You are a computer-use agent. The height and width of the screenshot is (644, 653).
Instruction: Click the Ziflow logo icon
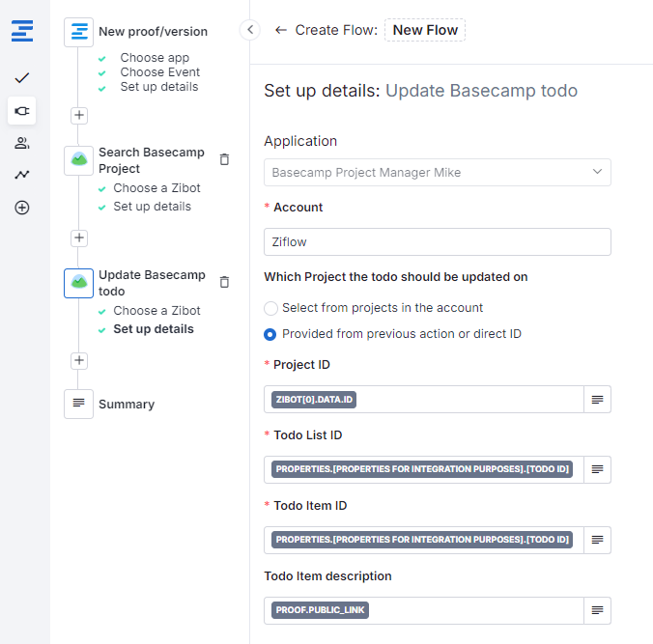pyautogui.click(x=22, y=31)
